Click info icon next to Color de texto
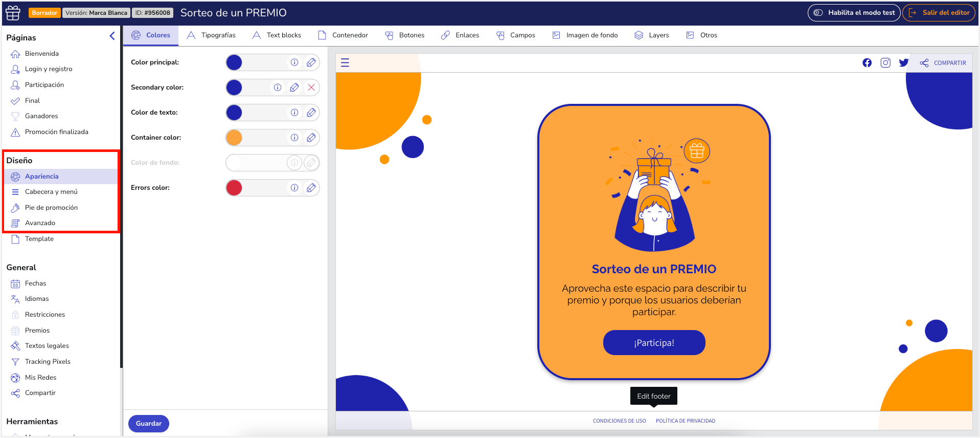This screenshot has width=980, height=438. pyautogui.click(x=294, y=113)
